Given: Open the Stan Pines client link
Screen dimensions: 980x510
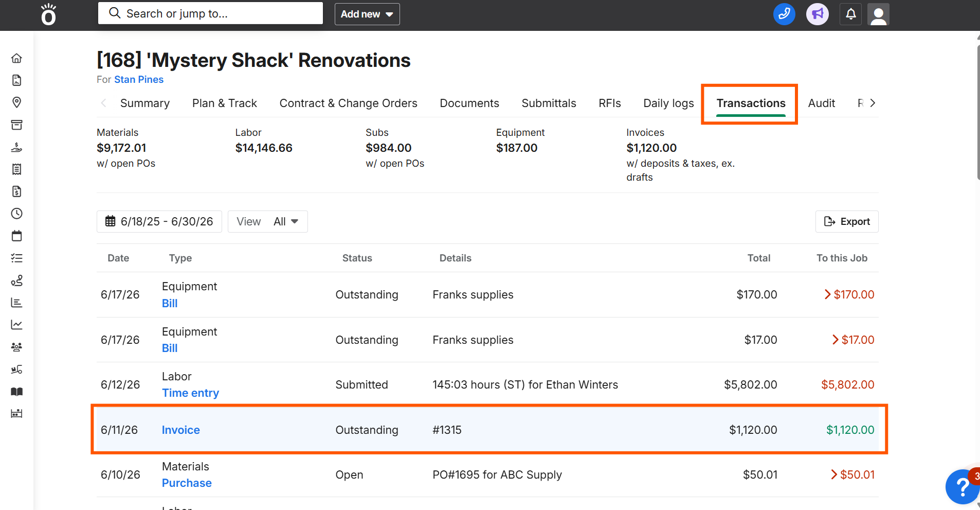Looking at the screenshot, I should pos(139,79).
